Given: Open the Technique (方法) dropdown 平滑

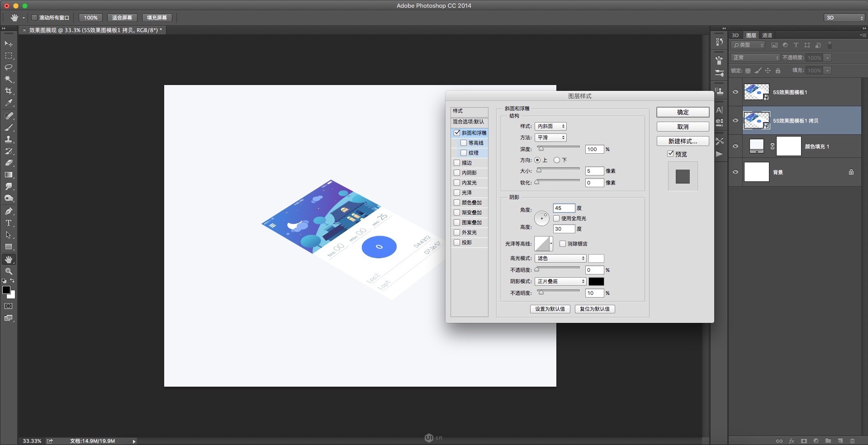Looking at the screenshot, I should point(551,137).
